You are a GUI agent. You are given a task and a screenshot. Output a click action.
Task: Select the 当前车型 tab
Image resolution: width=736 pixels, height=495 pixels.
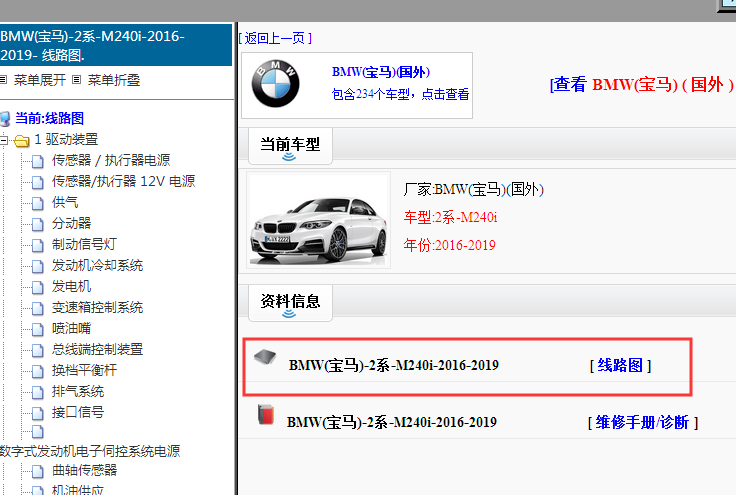[x=290, y=146]
